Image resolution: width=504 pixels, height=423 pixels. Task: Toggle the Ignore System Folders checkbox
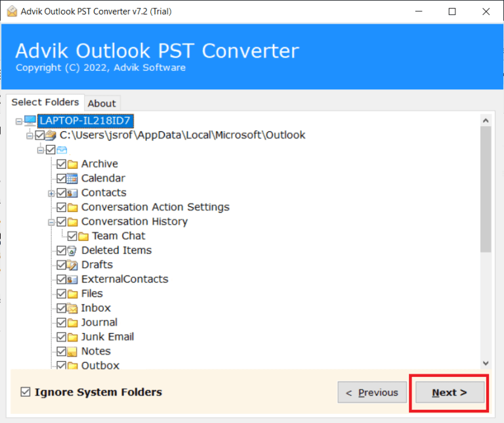tap(26, 391)
